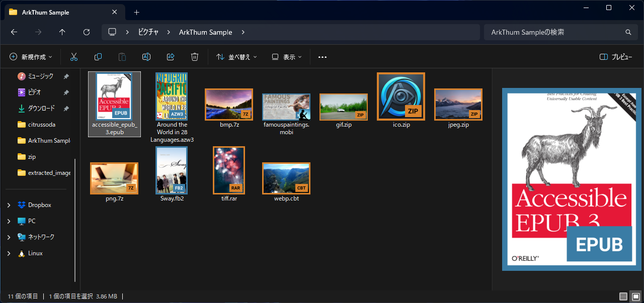The image size is (644, 303).
Task: Select the gif.zip thumbnail
Action: coord(344,107)
